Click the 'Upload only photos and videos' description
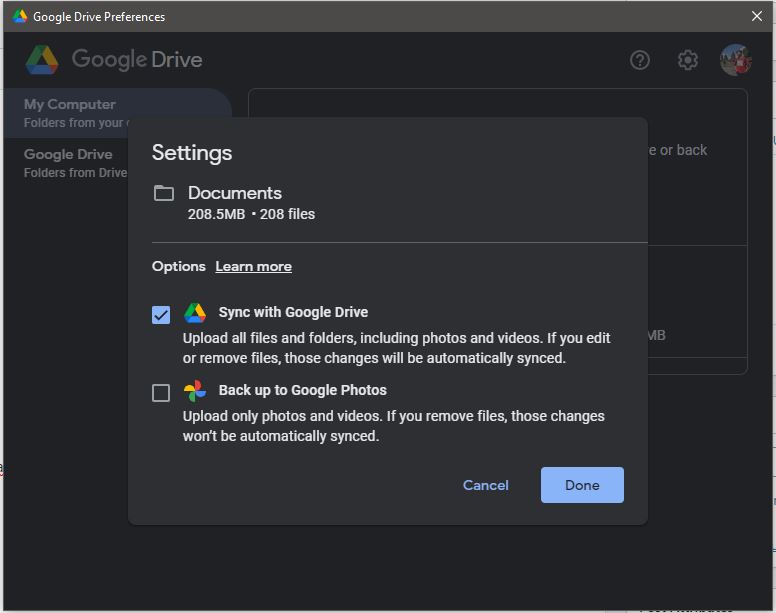The height and width of the screenshot is (613, 776). 393,426
